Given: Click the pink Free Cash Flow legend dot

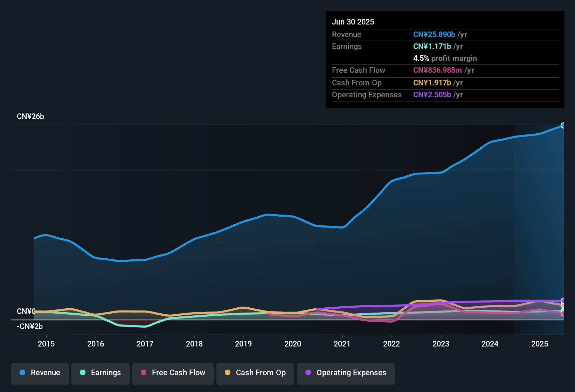Looking at the screenshot, I should (x=143, y=373).
